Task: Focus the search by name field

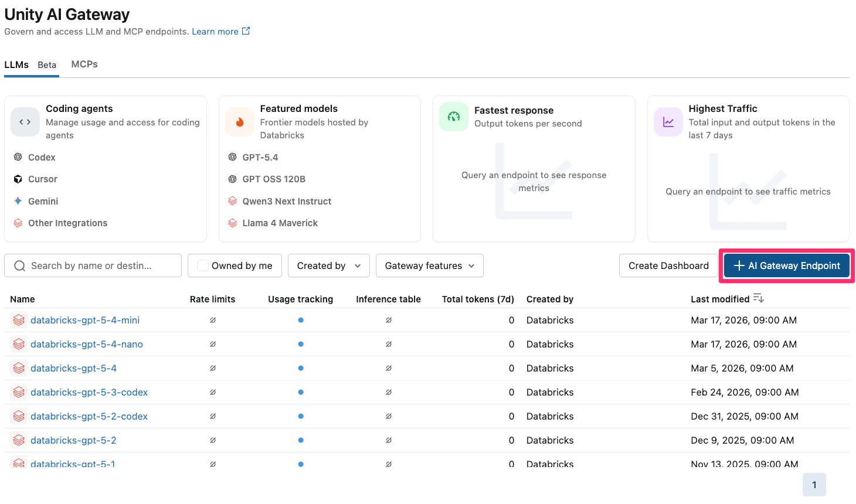Action: (100, 265)
